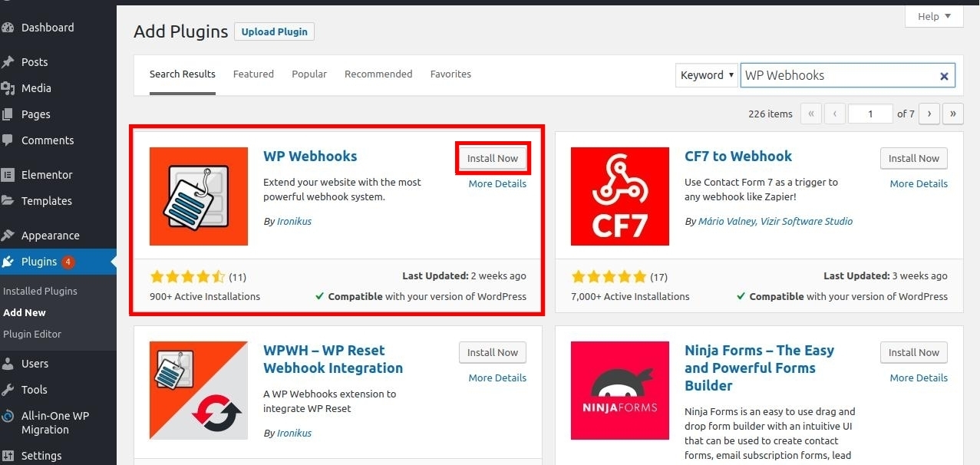Click '900+ Active Installations' text
Viewport: 980px width, 465px height.
(205, 297)
